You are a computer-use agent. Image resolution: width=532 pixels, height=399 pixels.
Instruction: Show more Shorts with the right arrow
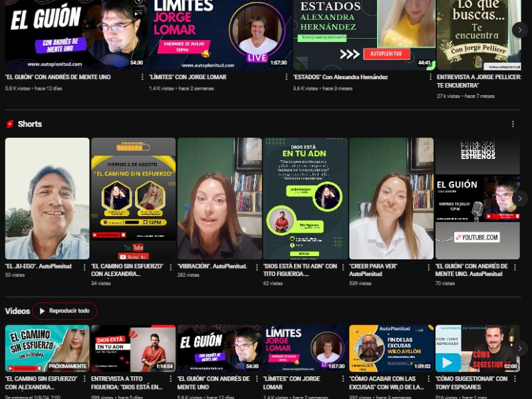(520, 198)
